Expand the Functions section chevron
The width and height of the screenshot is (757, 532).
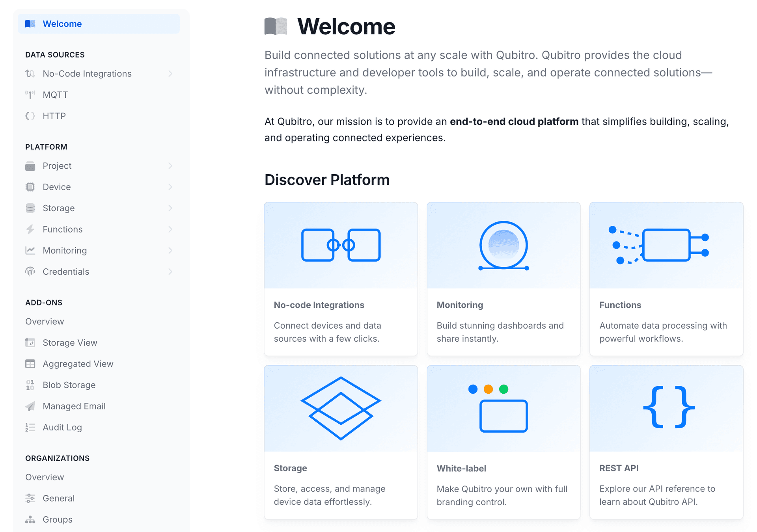[170, 229]
